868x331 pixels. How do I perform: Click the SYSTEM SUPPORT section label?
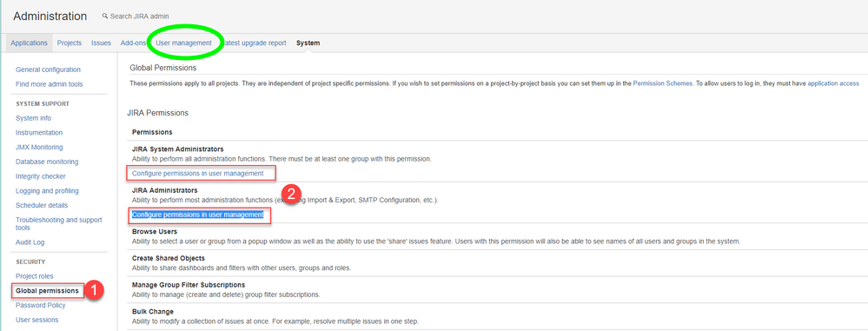[43, 103]
